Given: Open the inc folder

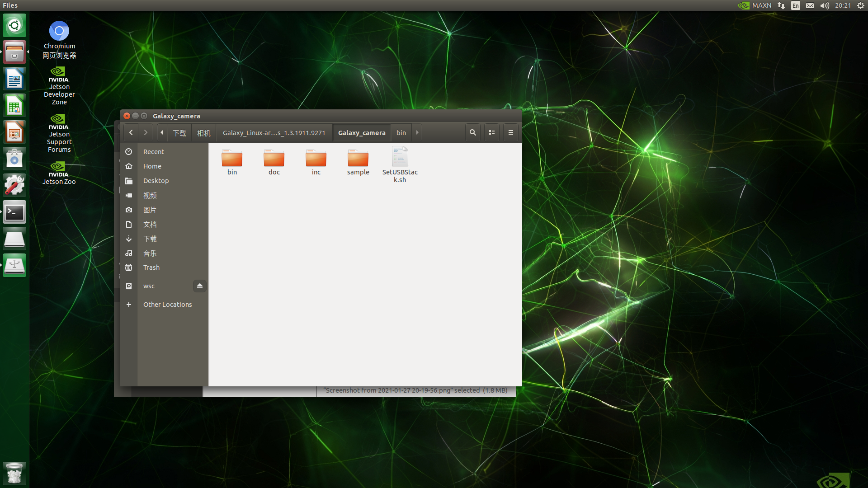Looking at the screenshot, I should pyautogui.click(x=316, y=162).
